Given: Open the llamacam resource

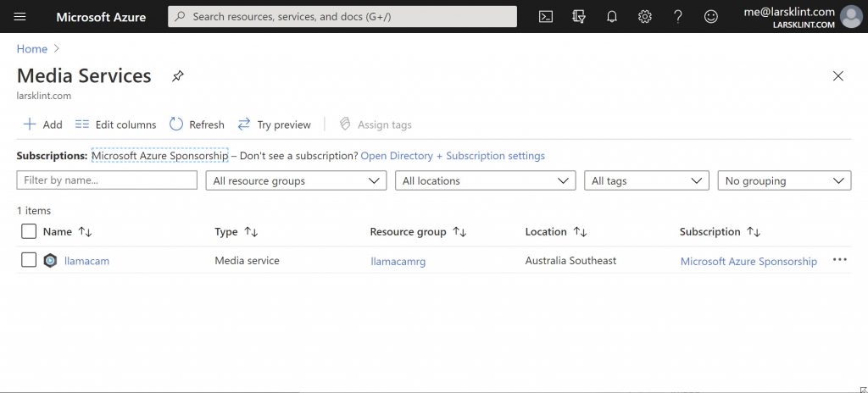Looking at the screenshot, I should pyautogui.click(x=87, y=261).
